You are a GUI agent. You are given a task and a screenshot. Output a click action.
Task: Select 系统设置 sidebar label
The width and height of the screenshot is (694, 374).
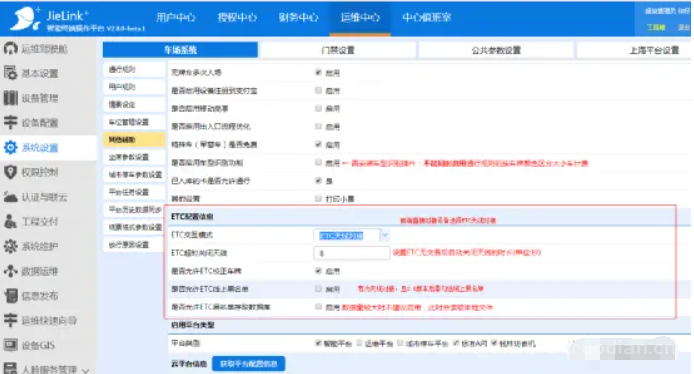40,148
